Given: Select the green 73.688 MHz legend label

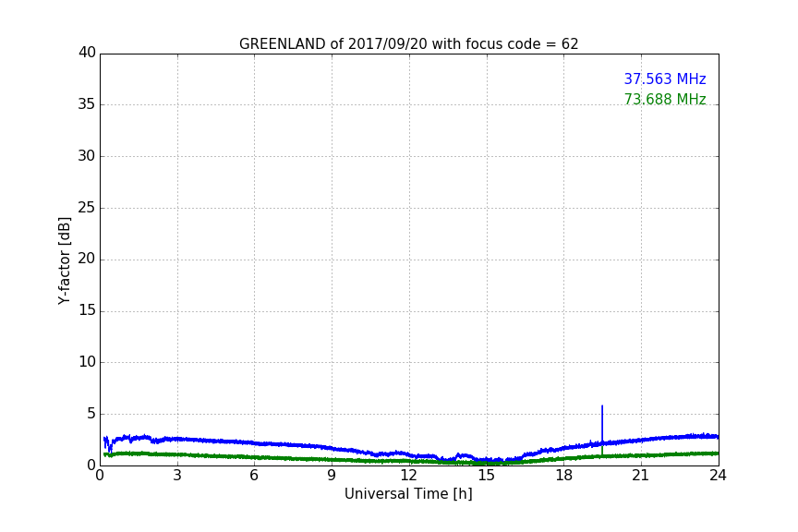Looking at the screenshot, I should tap(665, 99).
